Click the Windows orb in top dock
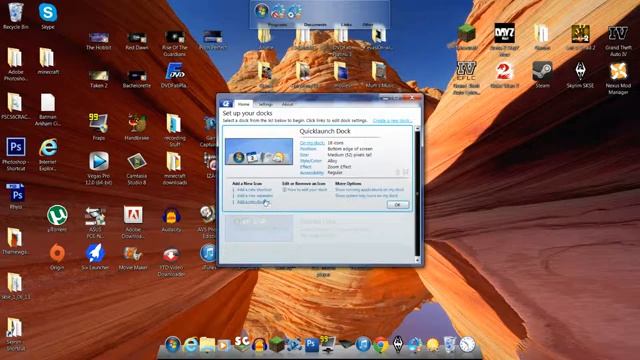The width and height of the screenshot is (640, 360). (x=261, y=11)
